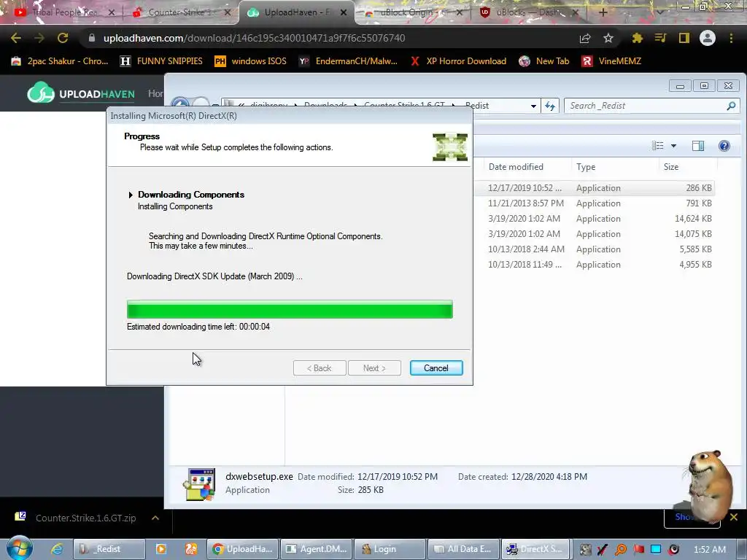Expand view options dropdown arrow
The width and height of the screenshot is (747, 560).
pyautogui.click(x=673, y=146)
